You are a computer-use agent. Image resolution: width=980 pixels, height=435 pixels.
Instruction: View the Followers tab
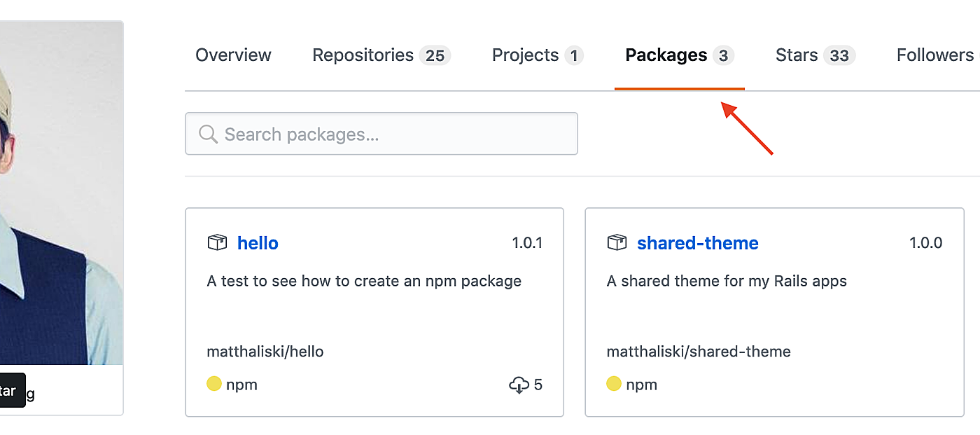(934, 55)
